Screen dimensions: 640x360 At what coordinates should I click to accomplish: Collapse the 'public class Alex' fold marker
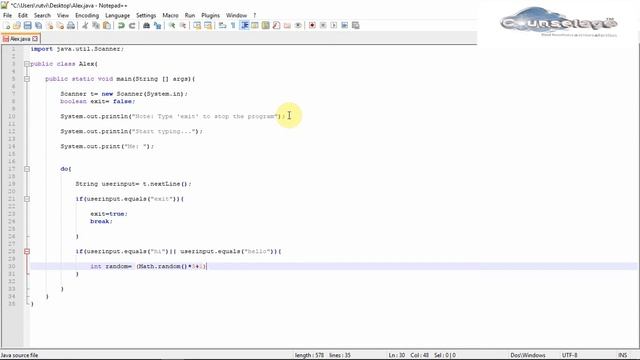click(x=27, y=64)
